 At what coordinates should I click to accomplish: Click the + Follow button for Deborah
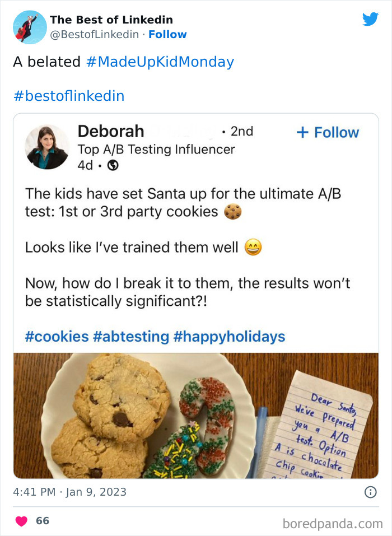(x=328, y=132)
